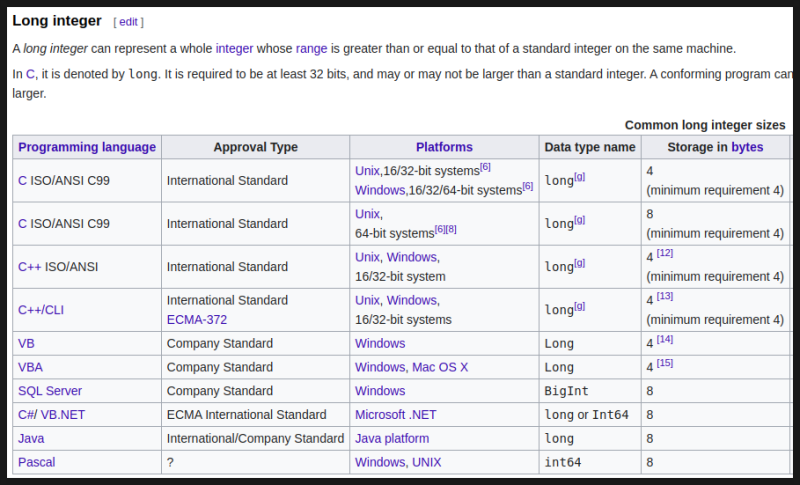
Task: Follow the 'C' link in 'In C, it is denoted'
Action: click(30, 74)
